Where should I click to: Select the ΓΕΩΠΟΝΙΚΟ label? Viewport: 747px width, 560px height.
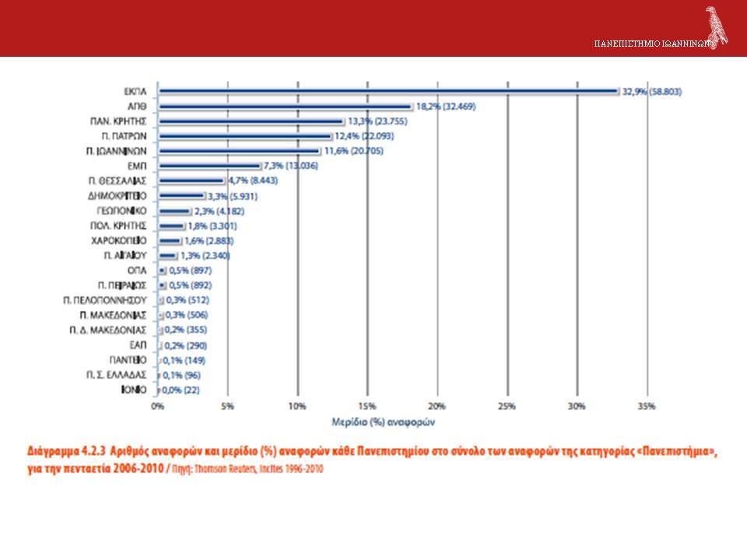(x=121, y=211)
